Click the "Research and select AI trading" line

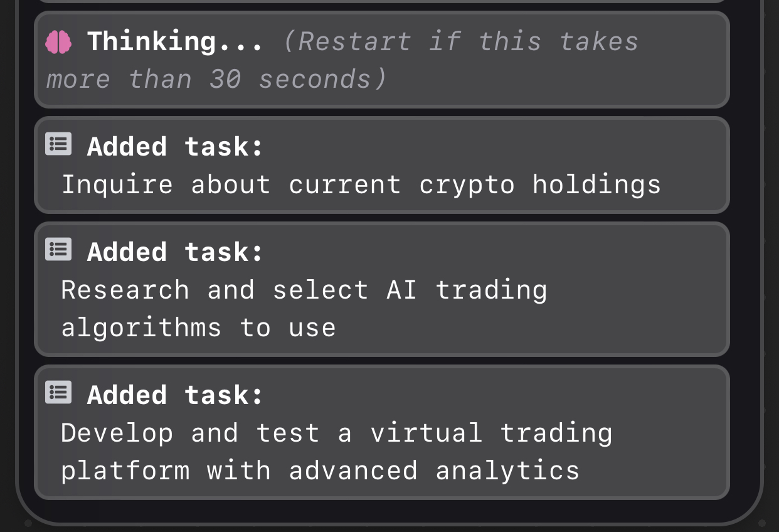[304, 290]
